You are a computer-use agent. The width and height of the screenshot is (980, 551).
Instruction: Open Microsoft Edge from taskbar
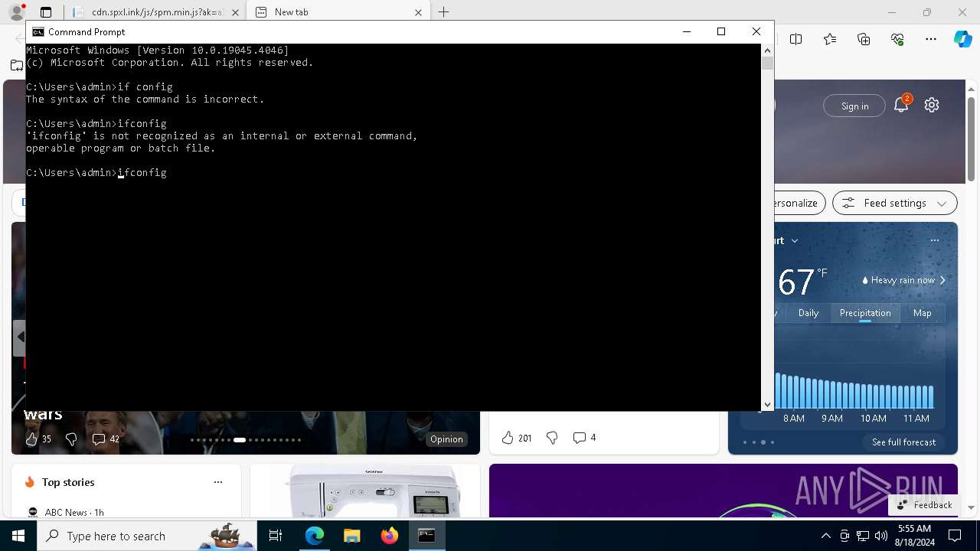[x=315, y=536]
